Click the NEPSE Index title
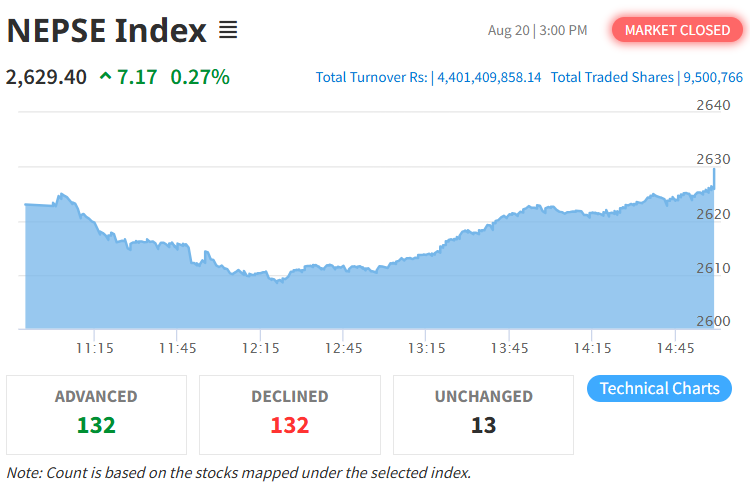 tap(107, 31)
